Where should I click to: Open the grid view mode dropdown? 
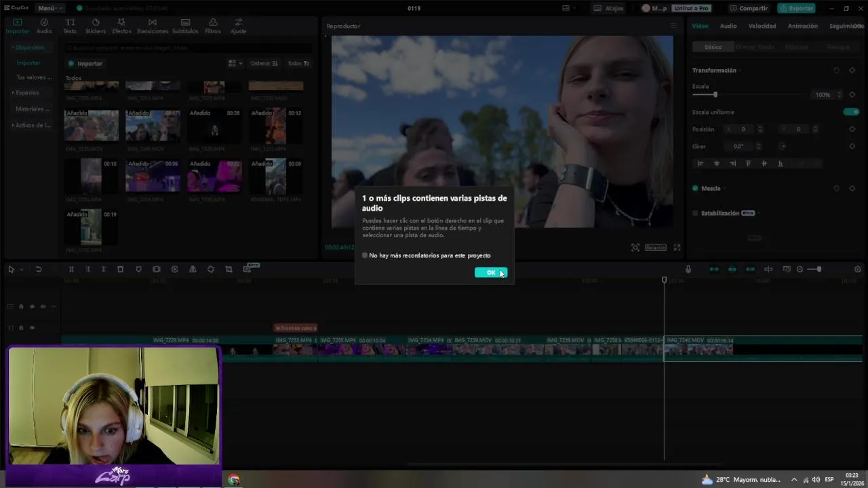tap(235, 63)
